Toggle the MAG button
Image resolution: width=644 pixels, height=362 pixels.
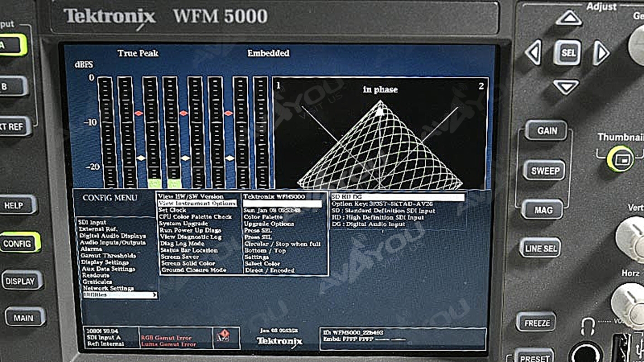coord(543,210)
